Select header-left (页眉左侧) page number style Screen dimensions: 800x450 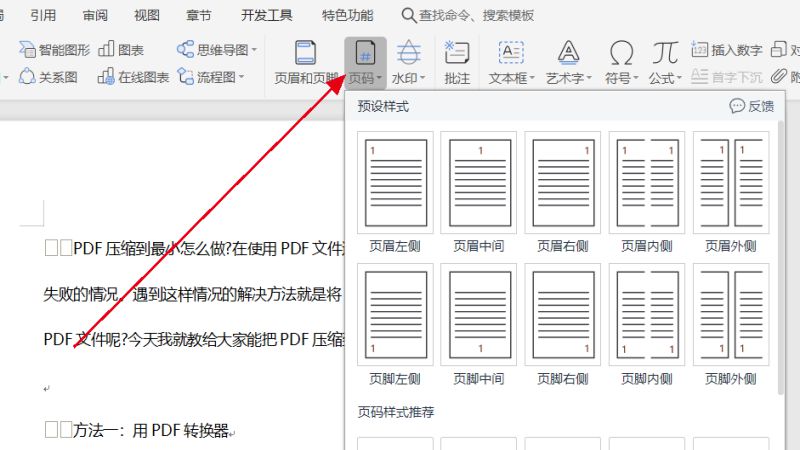395,194
